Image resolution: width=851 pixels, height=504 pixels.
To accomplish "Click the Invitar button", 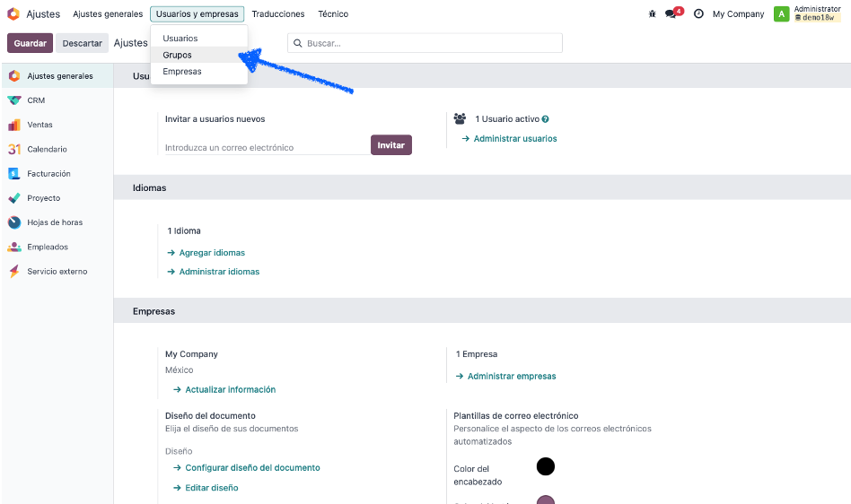I will [x=390, y=144].
